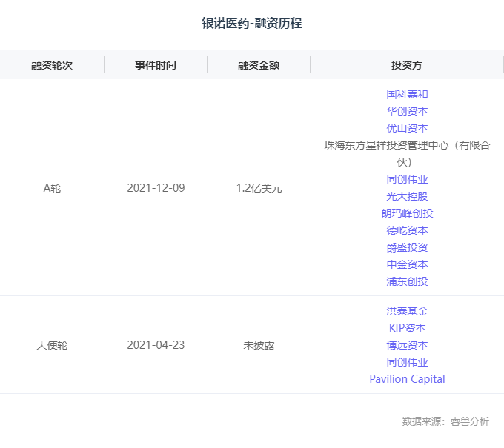The image size is (504, 448).
Task: Open the 洪泰基金 investor link
Action: coord(407,311)
